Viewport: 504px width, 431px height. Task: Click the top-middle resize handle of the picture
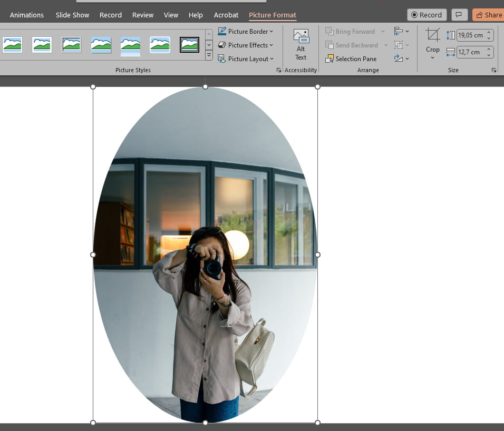click(x=205, y=87)
